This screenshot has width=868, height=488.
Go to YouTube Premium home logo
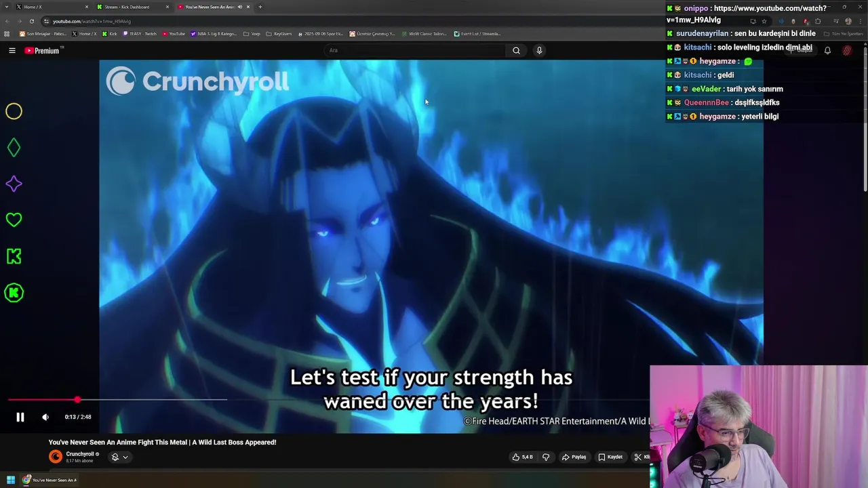pos(43,50)
